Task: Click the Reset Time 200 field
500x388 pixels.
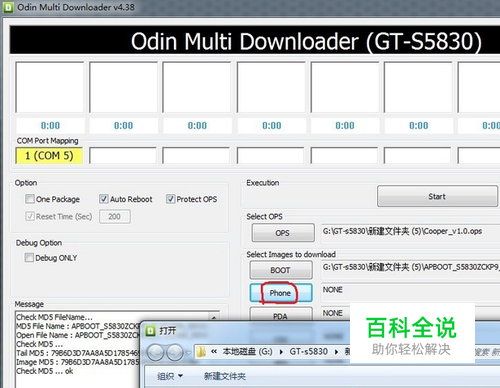Action: coord(115,217)
